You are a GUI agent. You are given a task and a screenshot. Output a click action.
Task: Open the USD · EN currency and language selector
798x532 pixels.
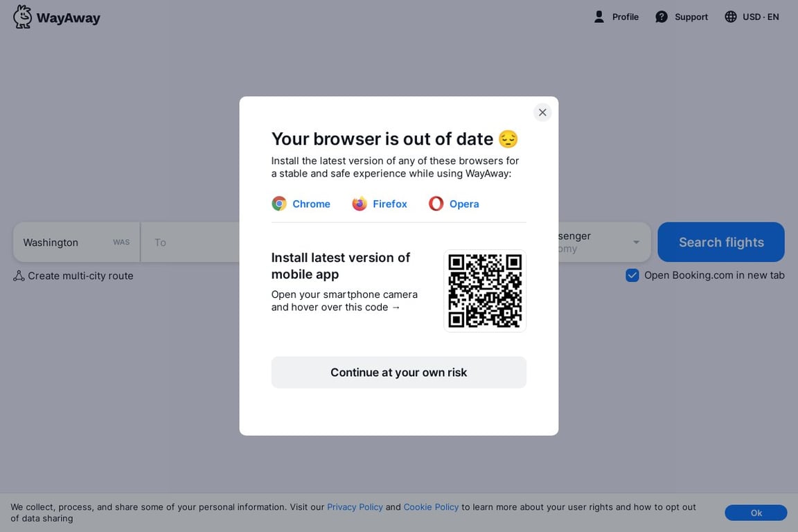tap(752, 17)
